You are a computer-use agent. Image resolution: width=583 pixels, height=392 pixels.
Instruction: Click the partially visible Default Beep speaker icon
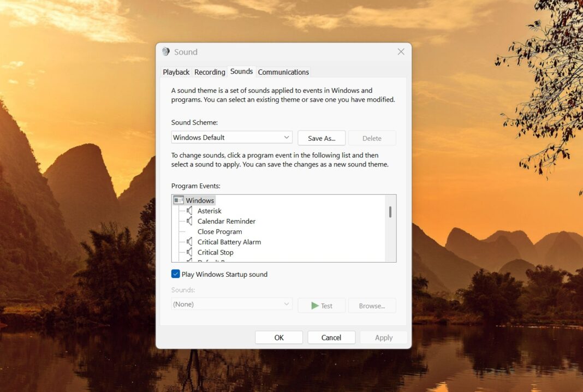pos(189,261)
